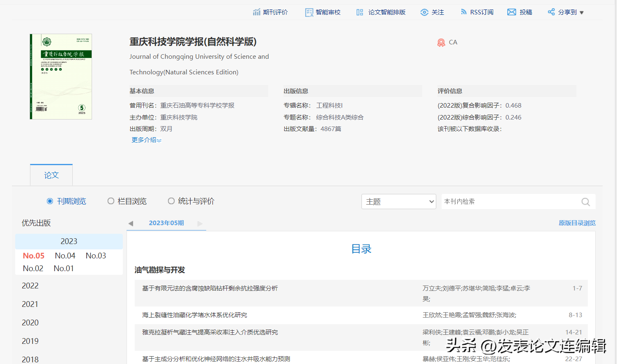Open the 主题 search field dropdown

399,202
